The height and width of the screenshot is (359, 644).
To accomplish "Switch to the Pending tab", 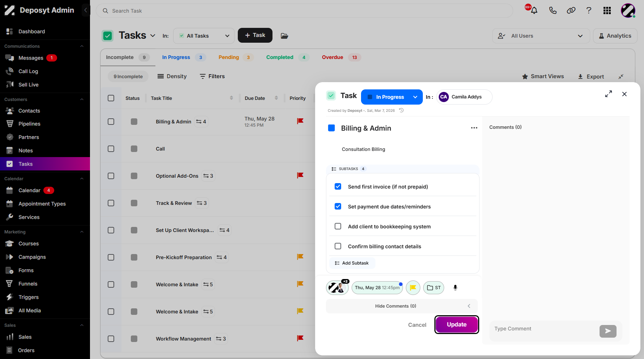I will 236,57.
